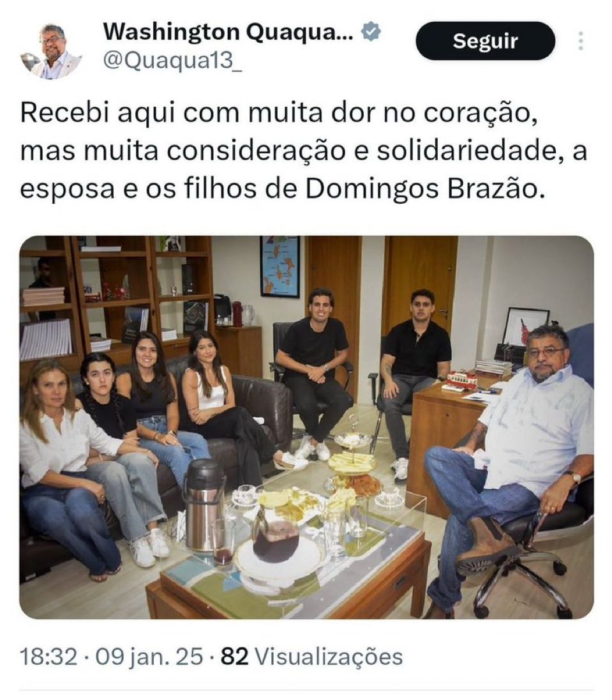View the 82 Visualizações count
Screen dimensions: 612x700
312,657
